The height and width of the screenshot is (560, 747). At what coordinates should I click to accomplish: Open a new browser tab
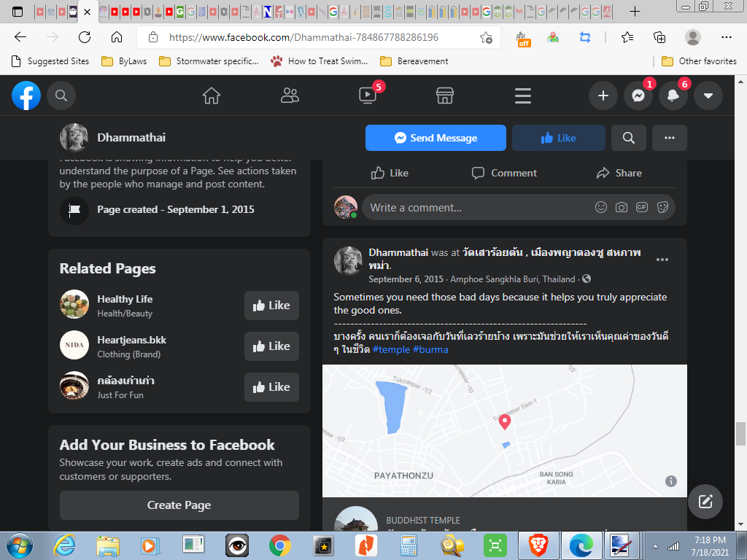(635, 12)
